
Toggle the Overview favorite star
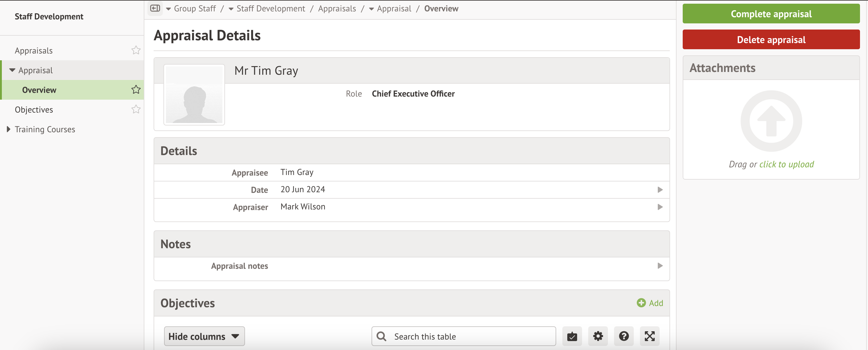(136, 89)
